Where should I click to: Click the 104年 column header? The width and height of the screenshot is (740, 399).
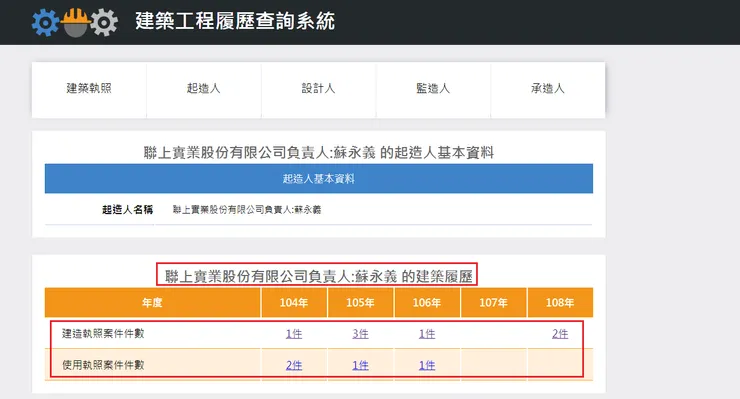294,303
